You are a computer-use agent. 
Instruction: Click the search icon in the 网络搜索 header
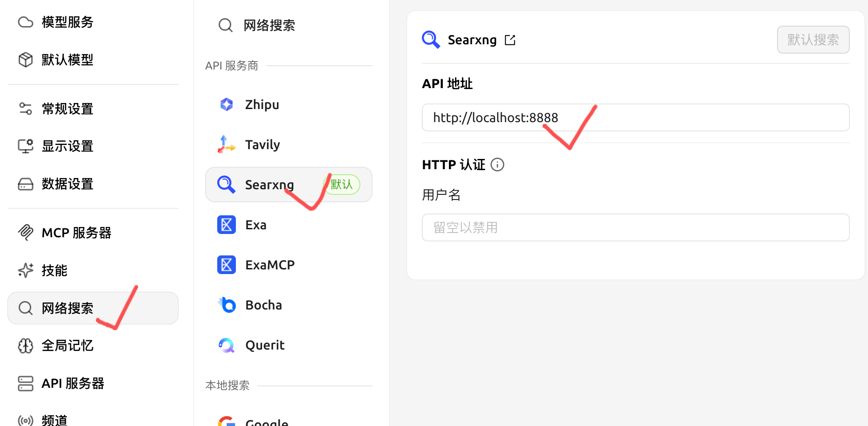point(226,25)
